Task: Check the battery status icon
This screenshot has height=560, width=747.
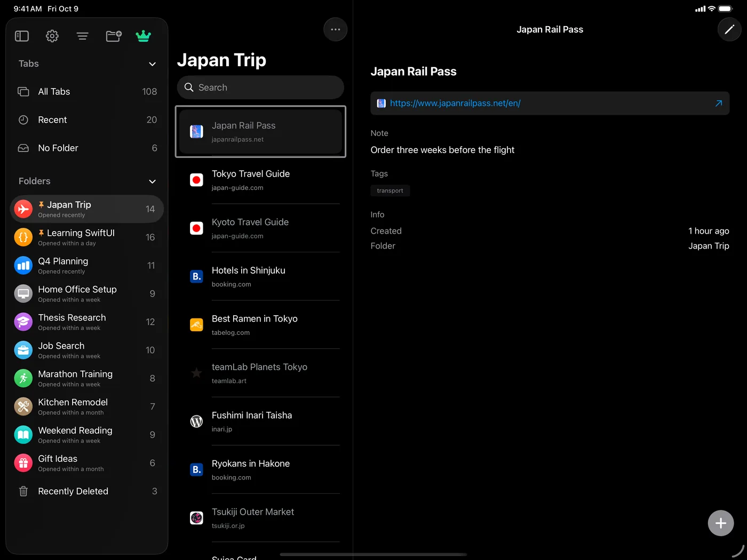Action: [x=726, y=9]
